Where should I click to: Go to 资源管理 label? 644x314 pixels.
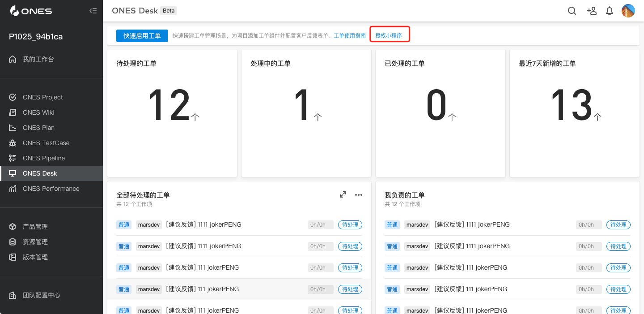[x=35, y=242]
